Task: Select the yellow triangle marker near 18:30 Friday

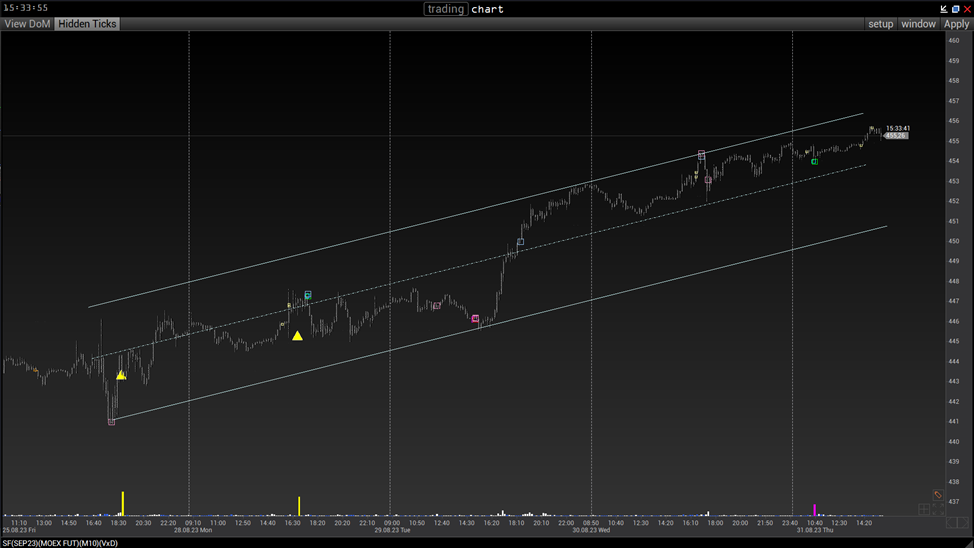Action: (121, 375)
